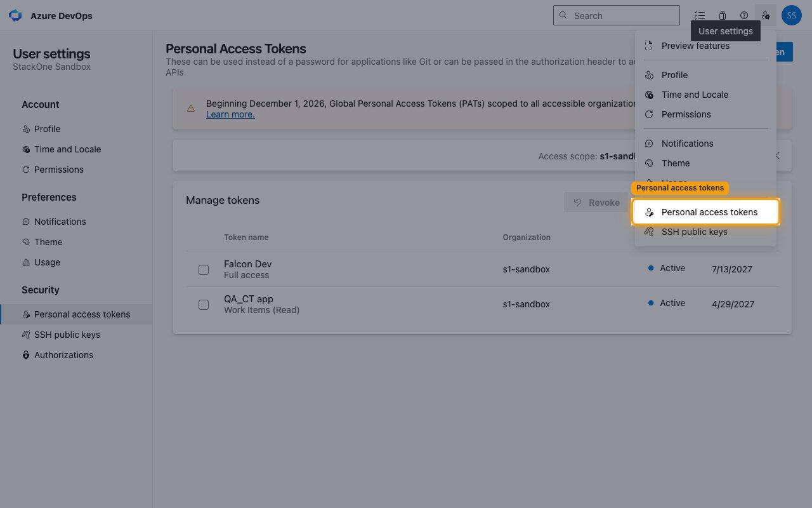Click the Revoke button
Screen dimensions: 812x508
598,203
